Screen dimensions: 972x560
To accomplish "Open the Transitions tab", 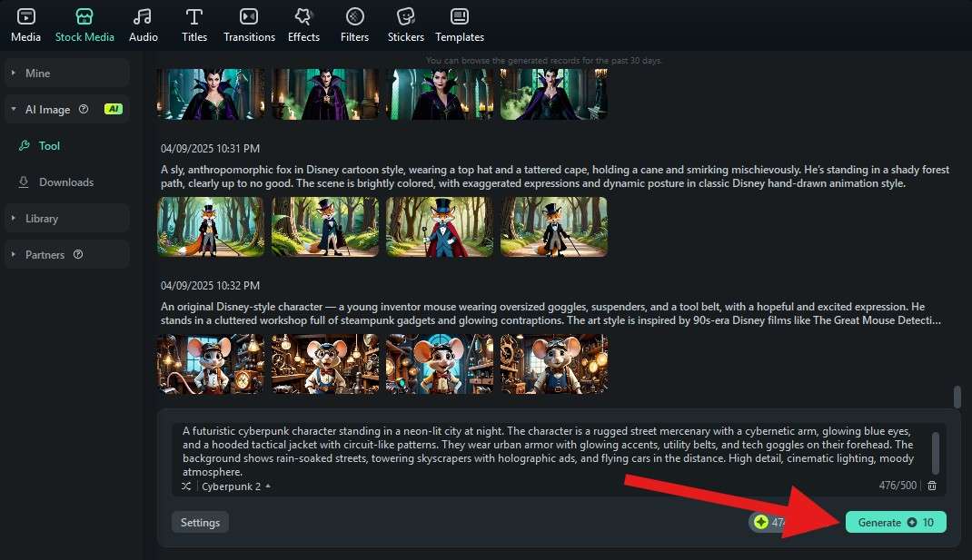I will click(249, 25).
